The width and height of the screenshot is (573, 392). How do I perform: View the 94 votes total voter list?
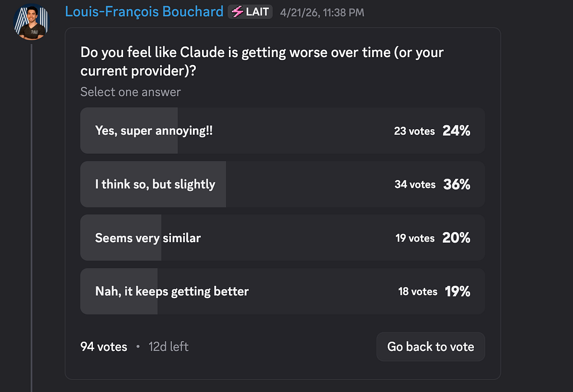click(x=104, y=346)
